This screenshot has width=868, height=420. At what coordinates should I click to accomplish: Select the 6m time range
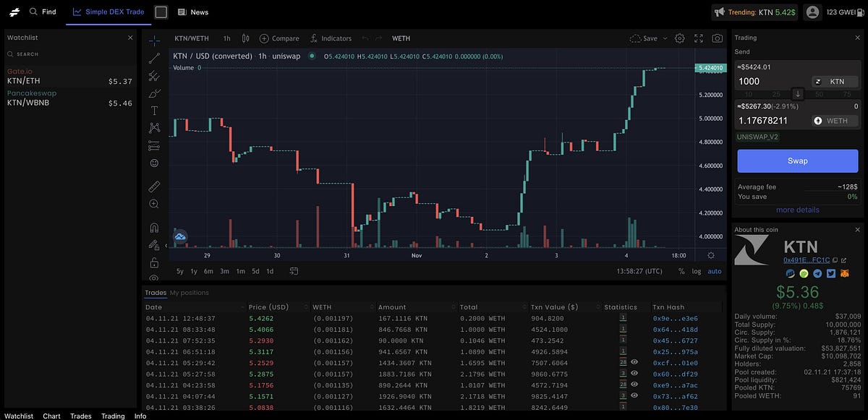coord(208,271)
